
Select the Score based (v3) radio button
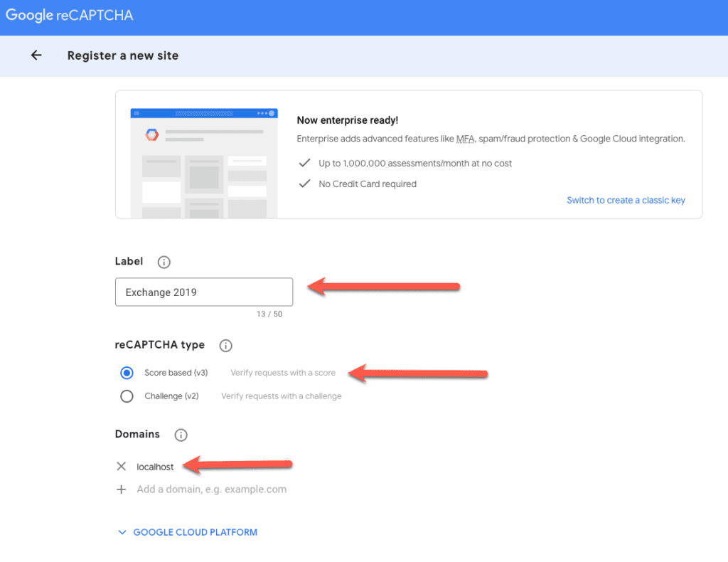click(127, 372)
